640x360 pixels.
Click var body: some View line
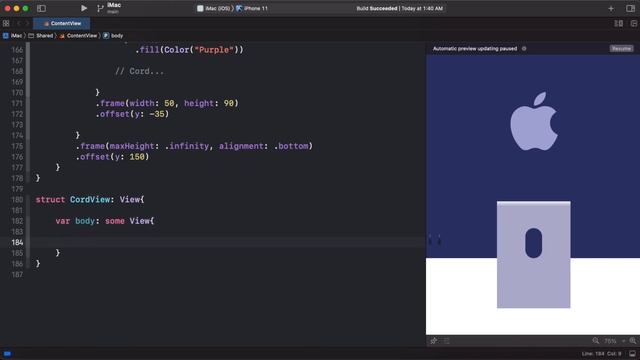(104, 221)
